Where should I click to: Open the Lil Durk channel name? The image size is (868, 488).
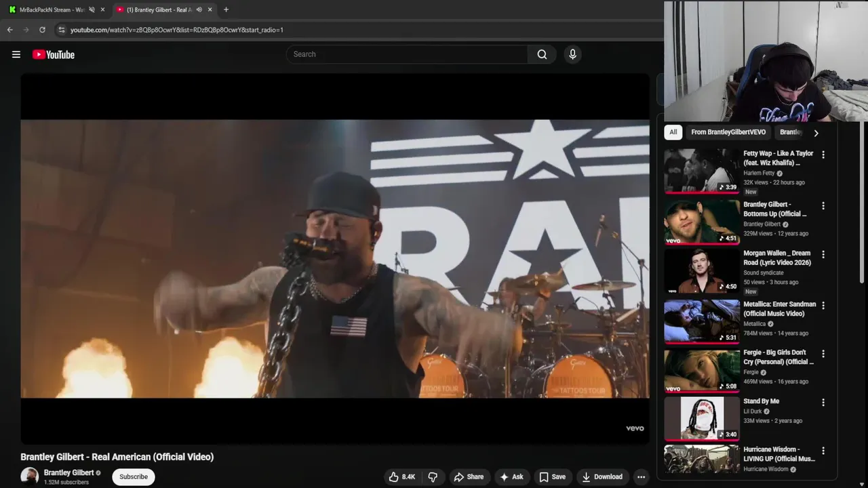click(x=753, y=411)
